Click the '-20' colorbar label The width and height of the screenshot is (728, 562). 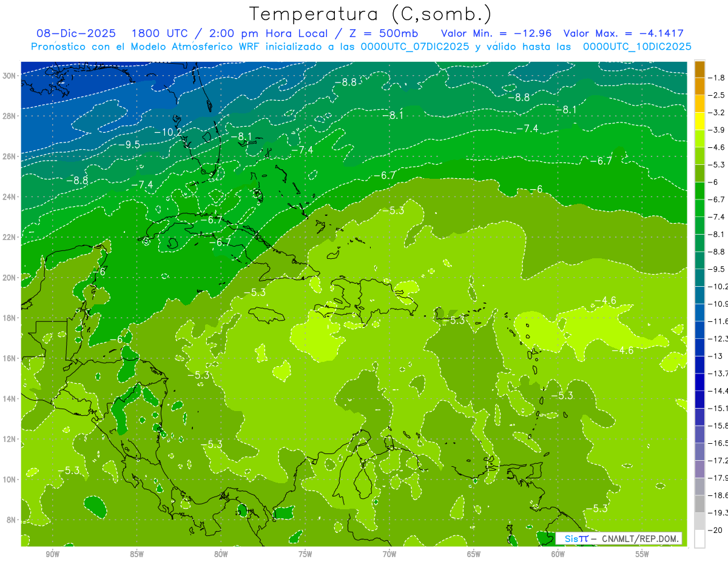(x=715, y=529)
